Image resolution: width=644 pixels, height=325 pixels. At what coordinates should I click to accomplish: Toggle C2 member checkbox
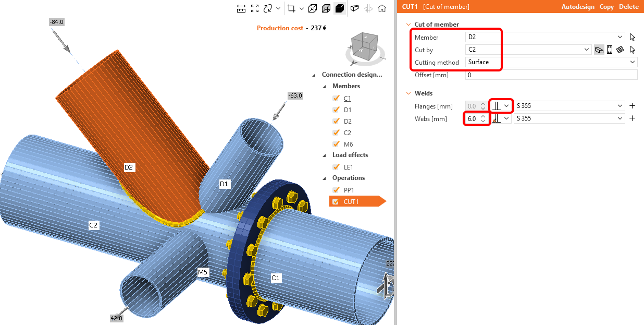336,133
